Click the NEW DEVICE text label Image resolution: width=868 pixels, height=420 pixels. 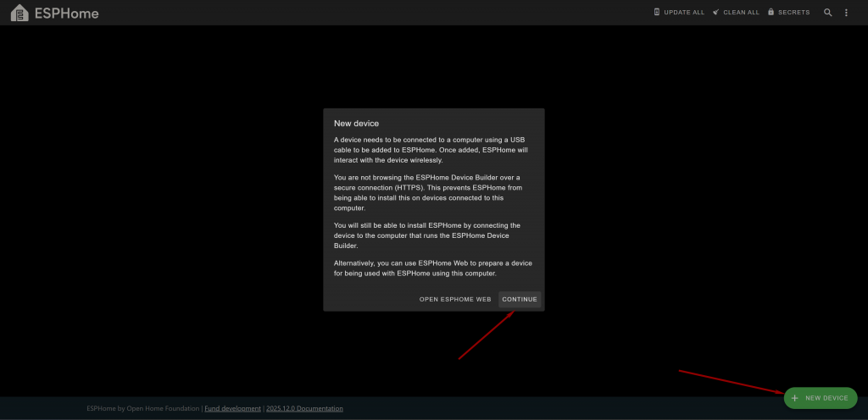point(826,398)
